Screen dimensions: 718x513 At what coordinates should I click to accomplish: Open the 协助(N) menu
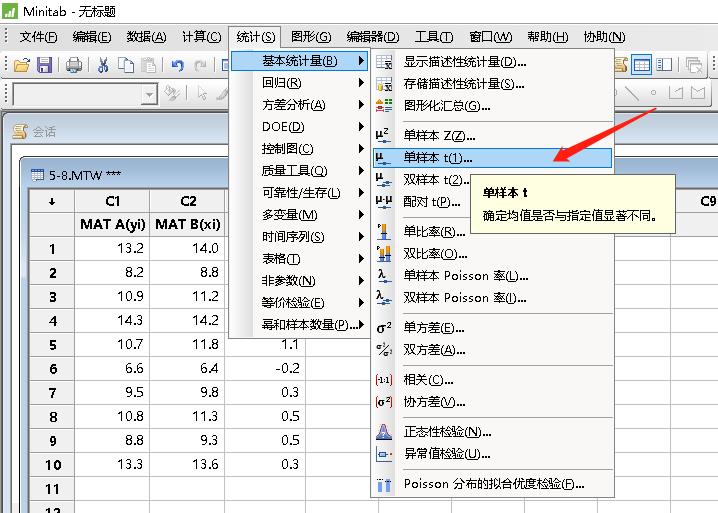(604, 37)
